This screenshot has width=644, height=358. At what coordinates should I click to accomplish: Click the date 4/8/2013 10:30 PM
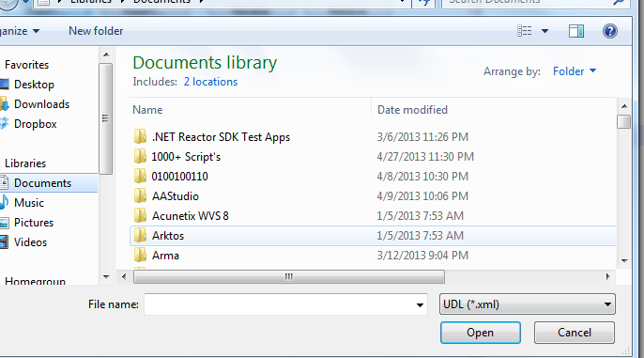pyautogui.click(x=422, y=177)
